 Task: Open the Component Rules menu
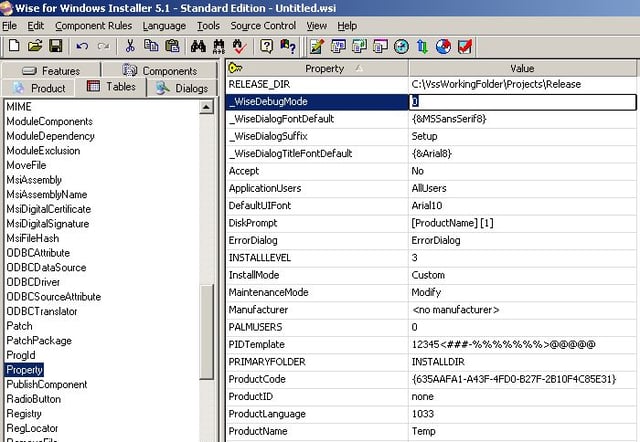pos(93,26)
